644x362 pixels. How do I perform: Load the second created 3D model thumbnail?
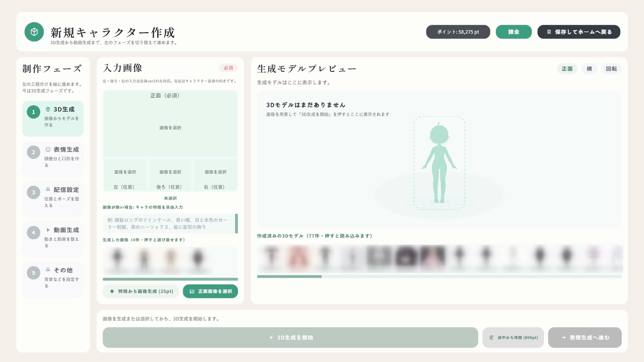tap(298, 258)
